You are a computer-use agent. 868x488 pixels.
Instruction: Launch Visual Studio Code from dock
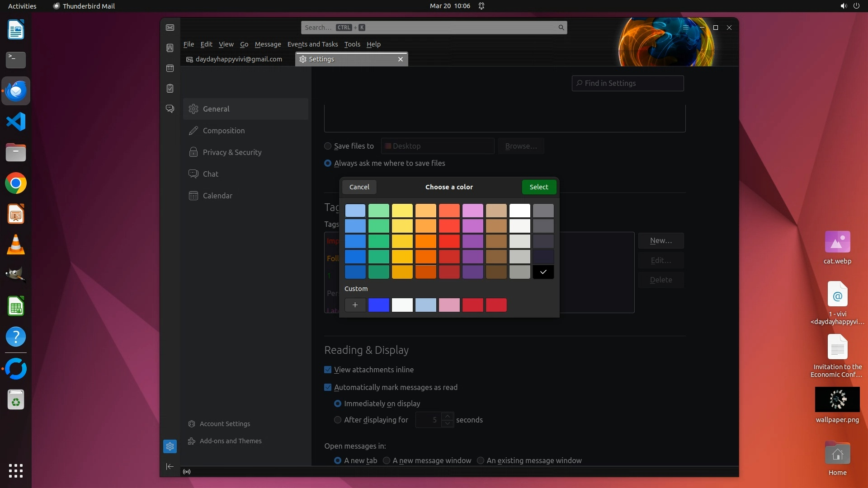click(16, 122)
